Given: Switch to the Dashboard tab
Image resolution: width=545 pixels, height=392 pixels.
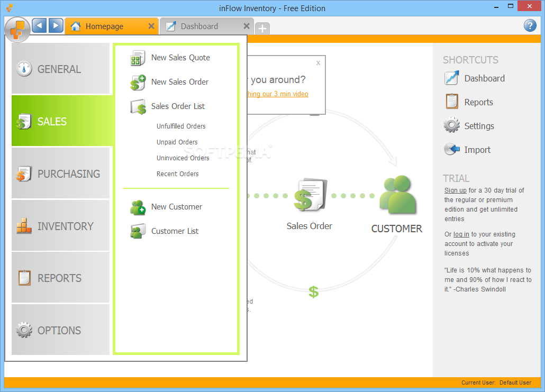Looking at the screenshot, I should 207,26.
